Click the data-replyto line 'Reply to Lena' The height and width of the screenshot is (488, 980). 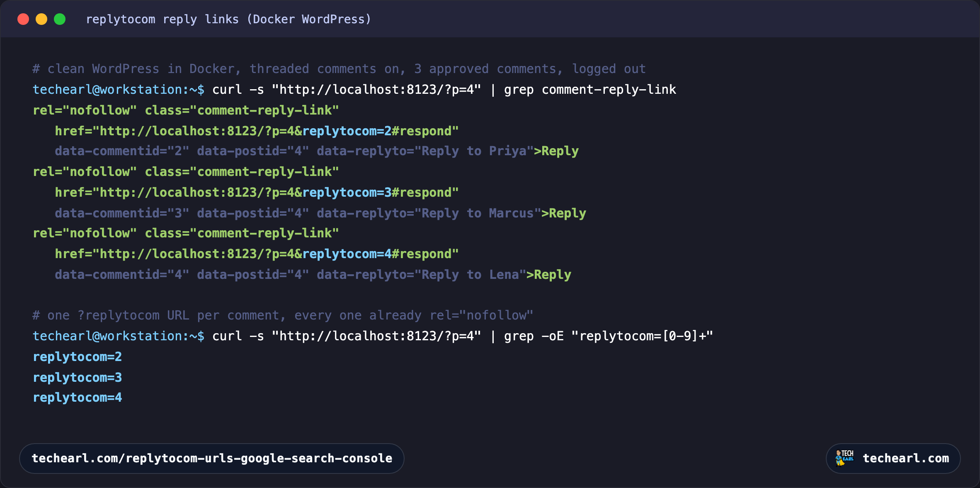313,275
